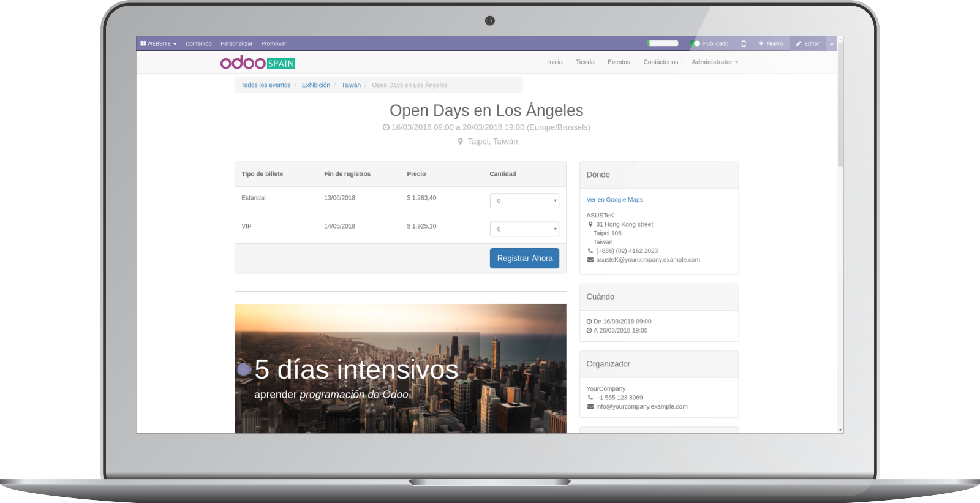Click the Editar pencil icon
Image resolution: width=980 pixels, height=503 pixels.
point(799,43)
